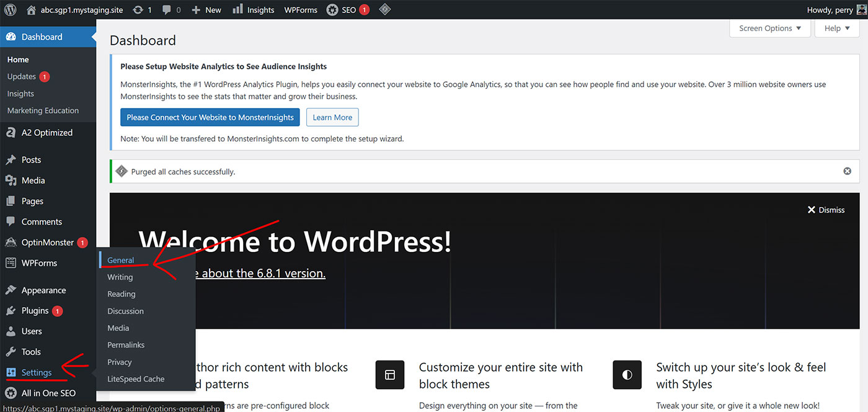Open the site home icon in the admin bar

click(x=32, y=10)
